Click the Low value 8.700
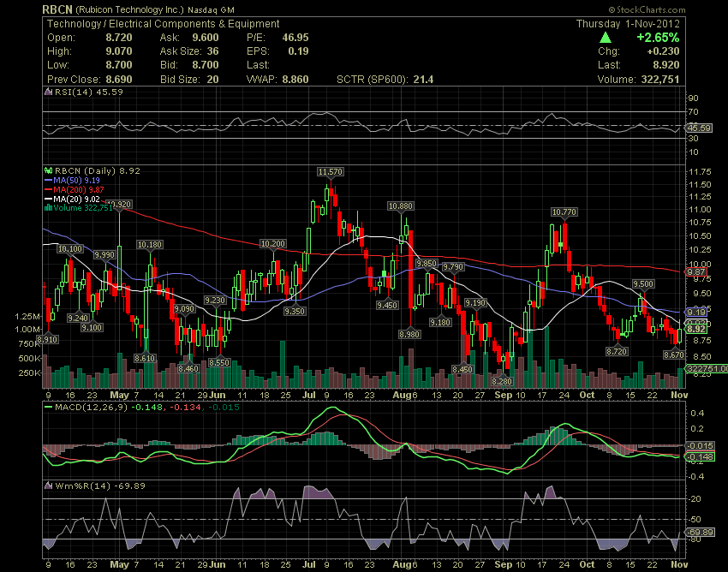The width and height of the screenshot is (728, 572). click(x=119, y=65)
